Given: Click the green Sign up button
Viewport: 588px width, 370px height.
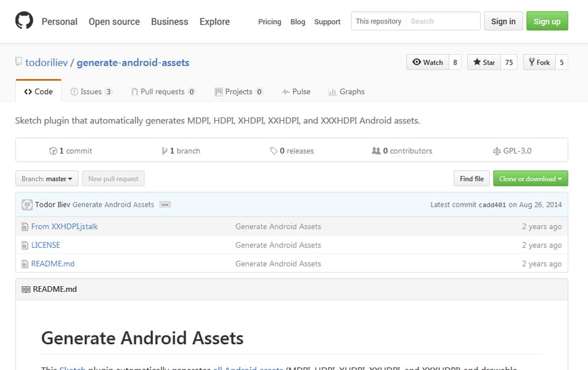Looking at the screenshot, I should point(547,22).
